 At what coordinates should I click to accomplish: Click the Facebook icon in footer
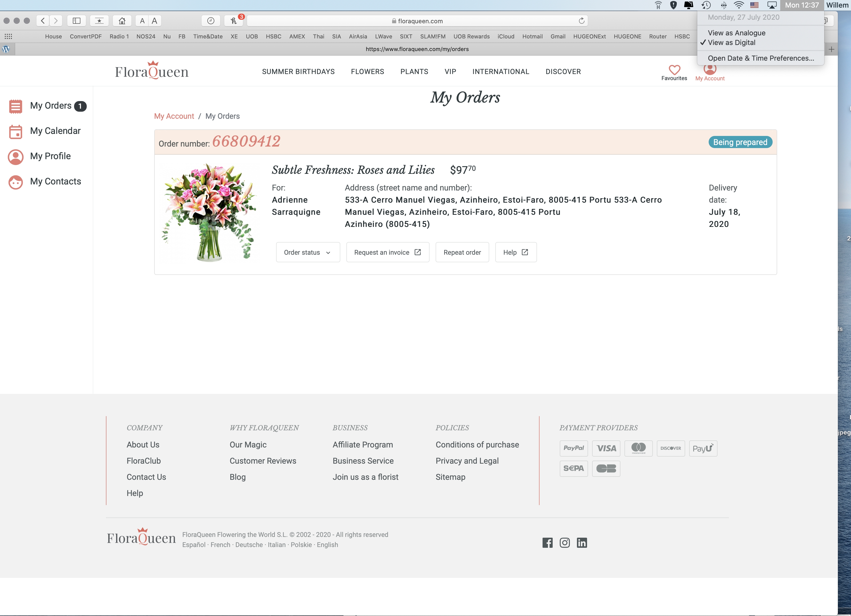pyautogui.click(x=547, y=542)
